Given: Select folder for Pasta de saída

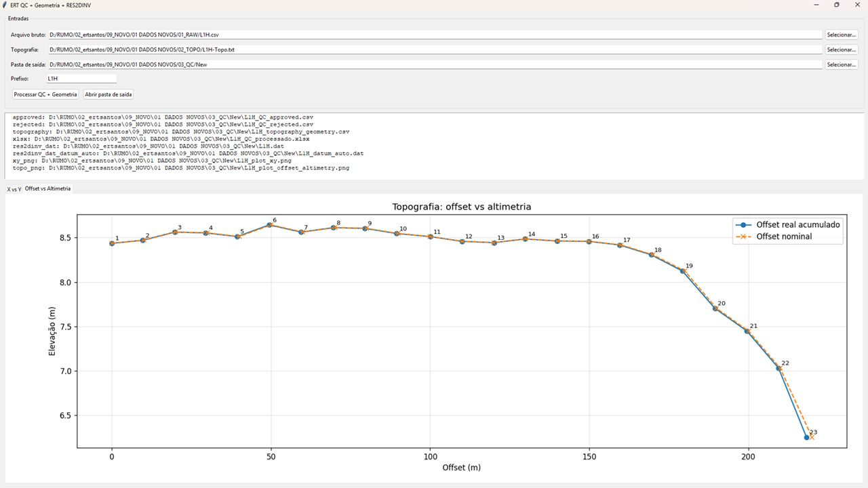Looking at the screenshot, I should 841,64.
